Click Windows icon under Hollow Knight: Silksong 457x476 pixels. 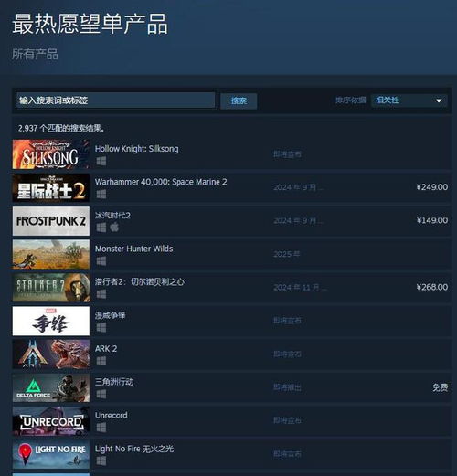coord(101,161)
